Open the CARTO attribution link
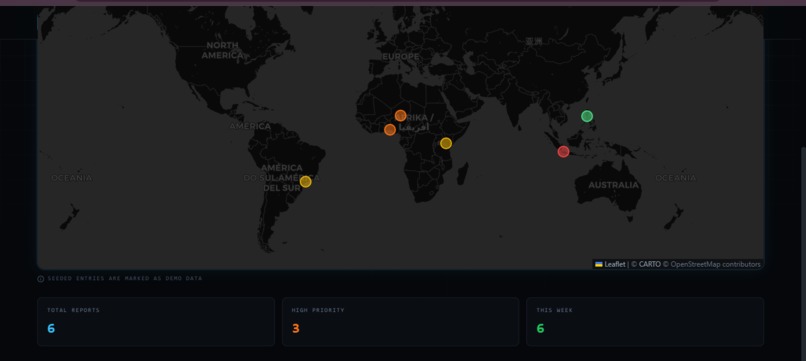 (650, 264)
